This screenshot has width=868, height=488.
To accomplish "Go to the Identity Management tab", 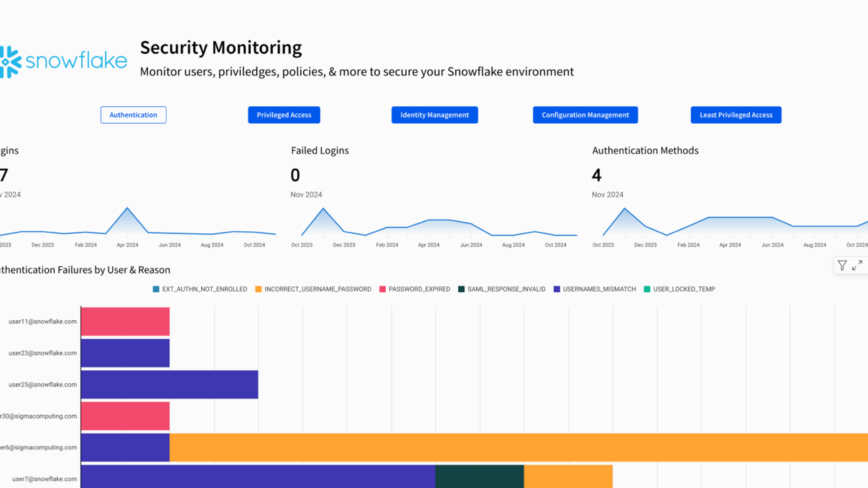I will click(x=435, y=115).
